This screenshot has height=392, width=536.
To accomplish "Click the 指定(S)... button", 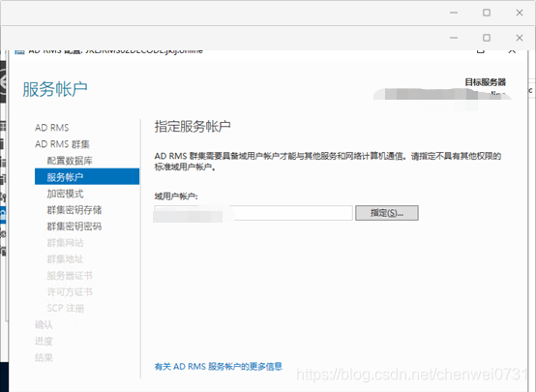I will click(x=387, y=213).
